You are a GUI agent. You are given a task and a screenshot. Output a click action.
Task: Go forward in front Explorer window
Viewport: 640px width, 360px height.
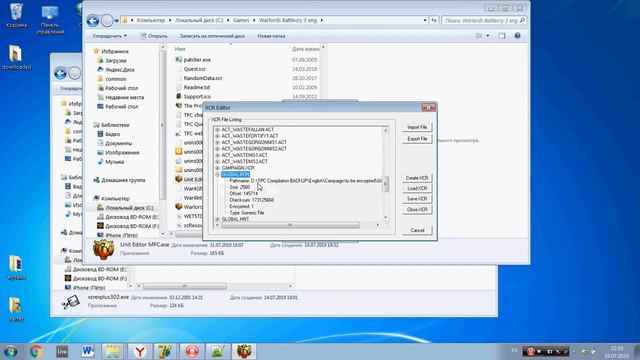point(107,20)
